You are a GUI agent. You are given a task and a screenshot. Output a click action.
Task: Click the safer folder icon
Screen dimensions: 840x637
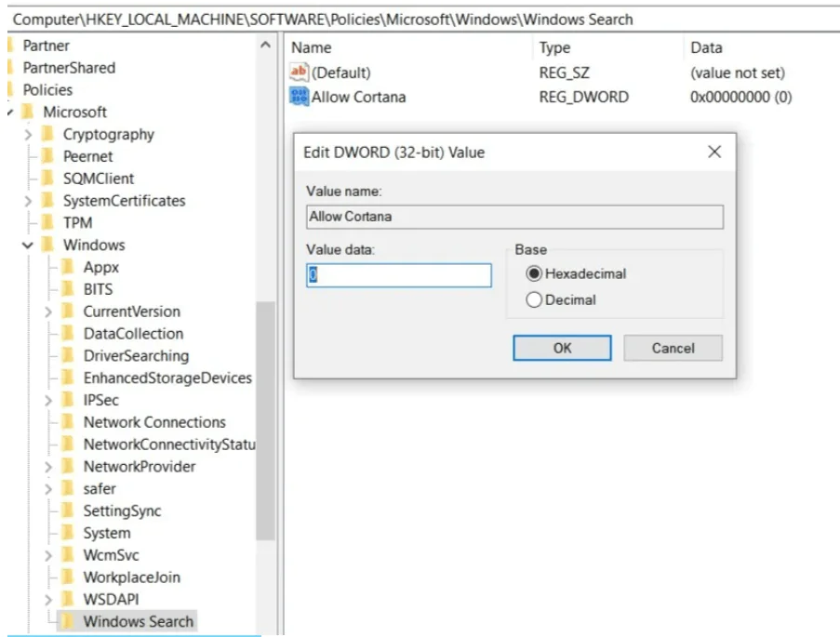pos(68,488)
